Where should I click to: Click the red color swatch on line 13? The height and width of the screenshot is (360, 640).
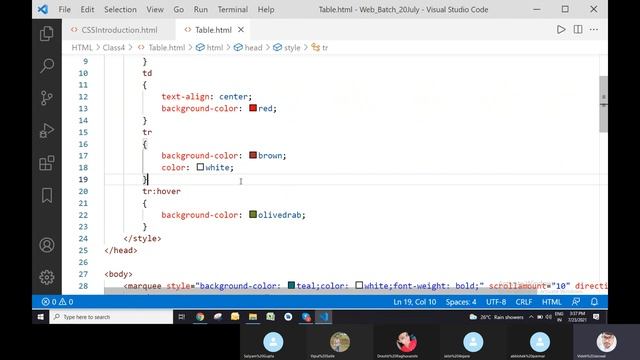tap(253, 108)
